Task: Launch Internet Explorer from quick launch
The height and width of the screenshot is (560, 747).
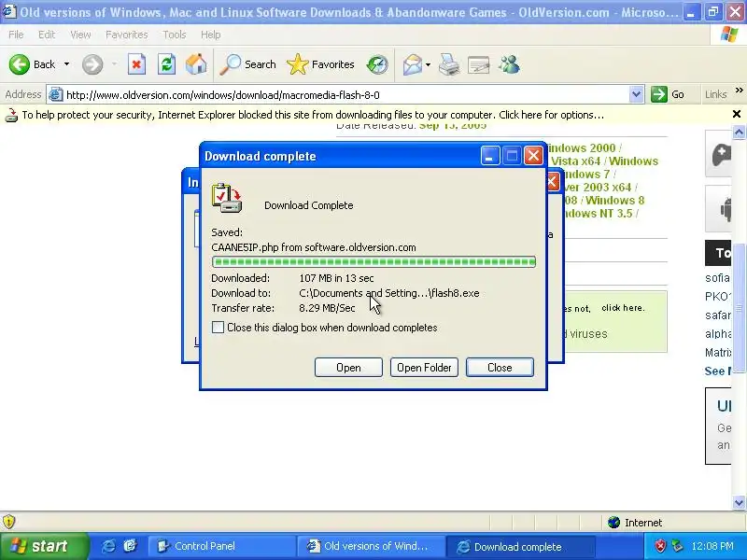Action: [x=108, y=546]
